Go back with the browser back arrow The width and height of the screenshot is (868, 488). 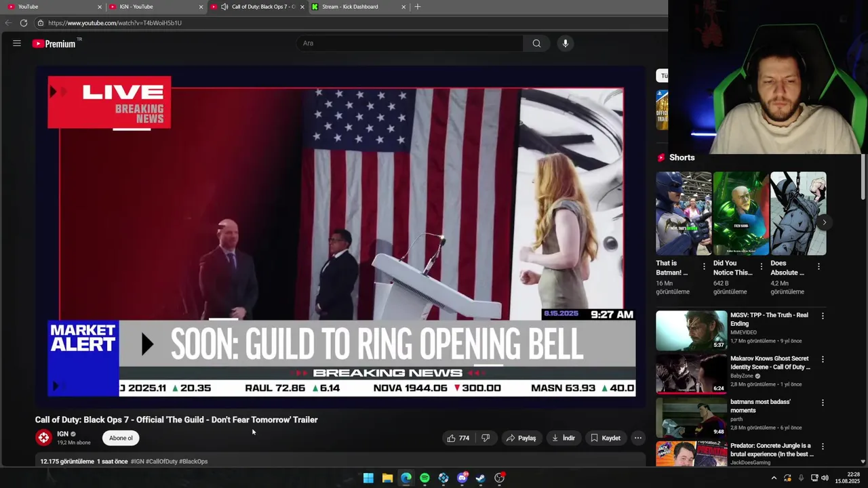pos(8,23)
